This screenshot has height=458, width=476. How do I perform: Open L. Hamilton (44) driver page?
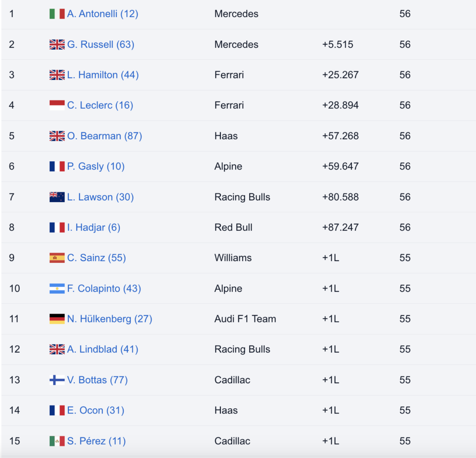click(103, 75)
